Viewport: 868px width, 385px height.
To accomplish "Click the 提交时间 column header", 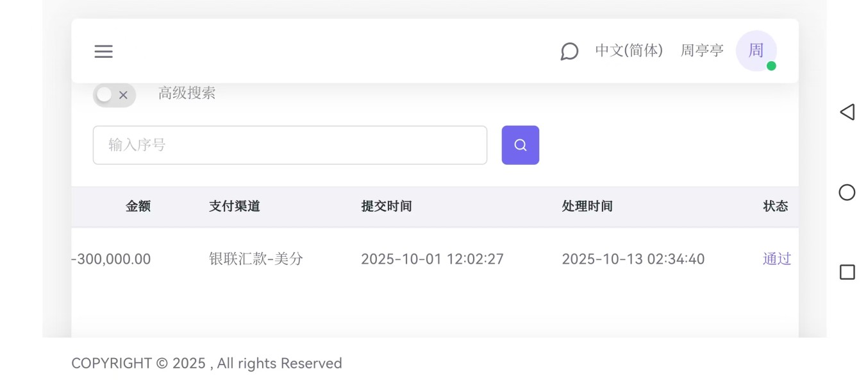I will click(387, 206).
